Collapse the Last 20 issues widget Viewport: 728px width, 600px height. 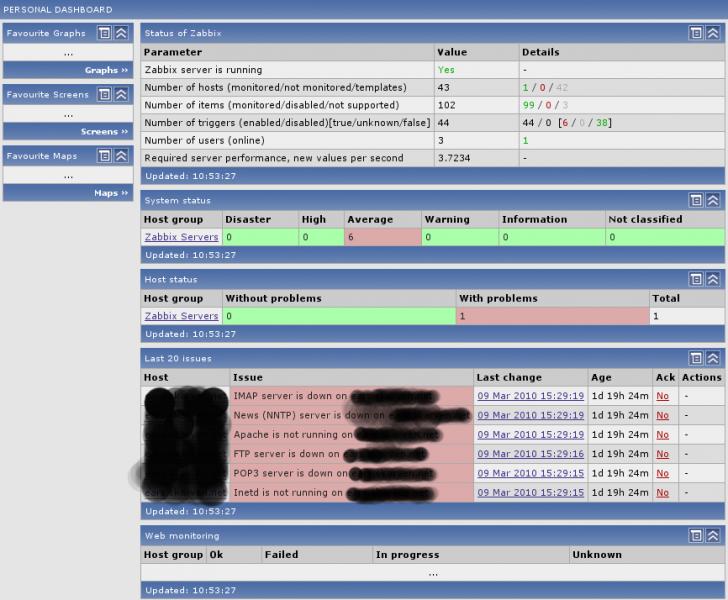(713, 358)
